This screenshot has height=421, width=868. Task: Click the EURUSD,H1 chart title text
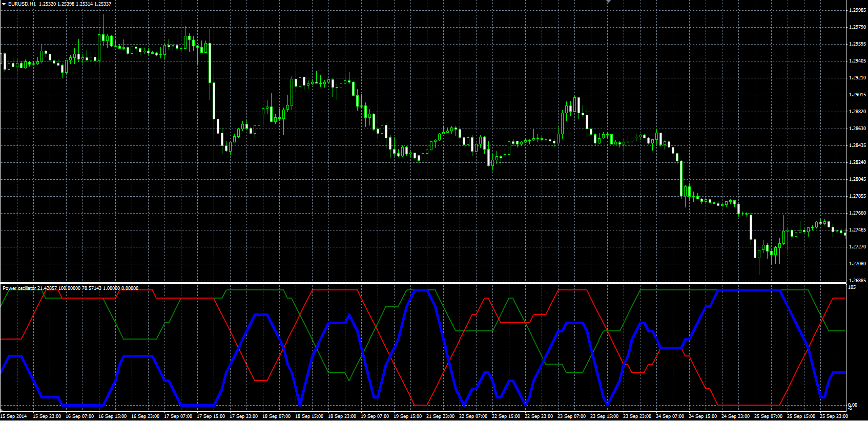[22, 4]
